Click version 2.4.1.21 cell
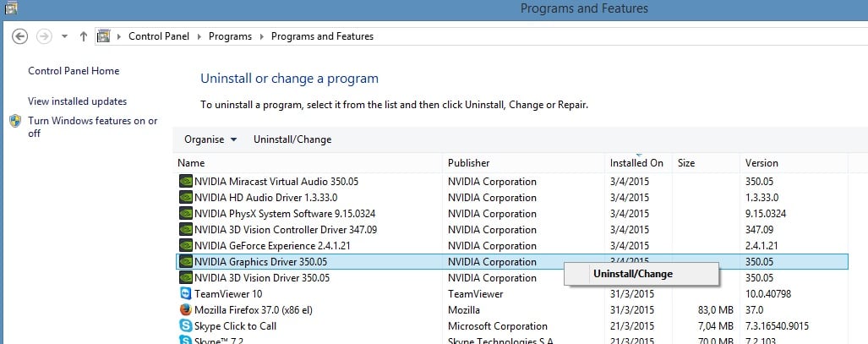Image resolution: width=868 pixels, height=344 pixels. coord(762,246)
